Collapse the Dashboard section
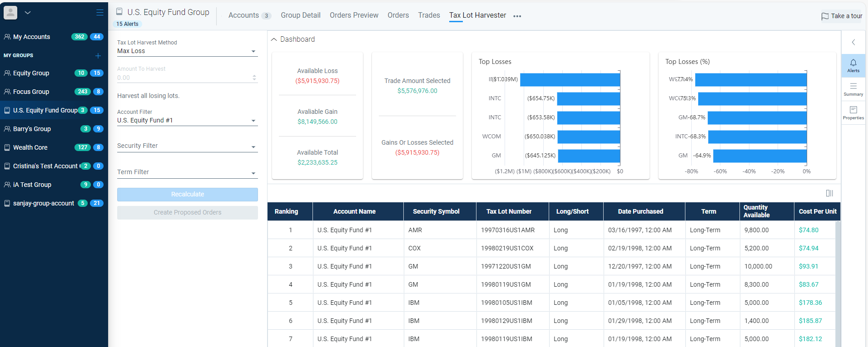The width and height of the screenshot is (868, 347). click(x=274, y=39)
